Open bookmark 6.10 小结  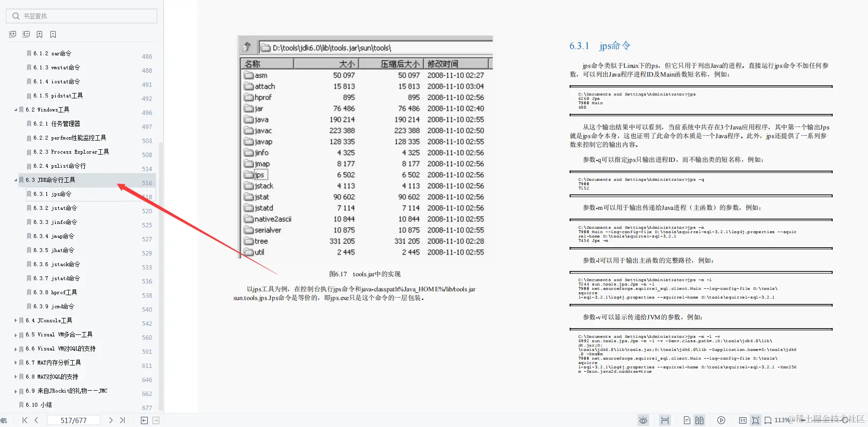click(39, 405)
